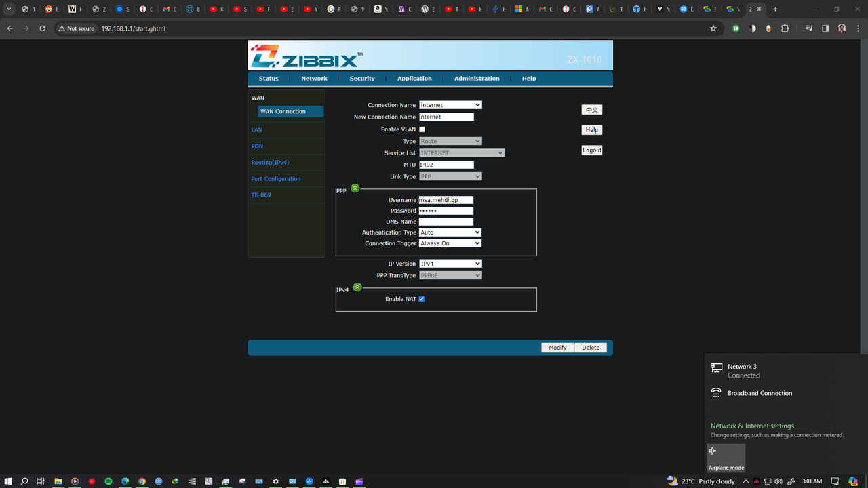Open a new browser tab

coord(775,9)
